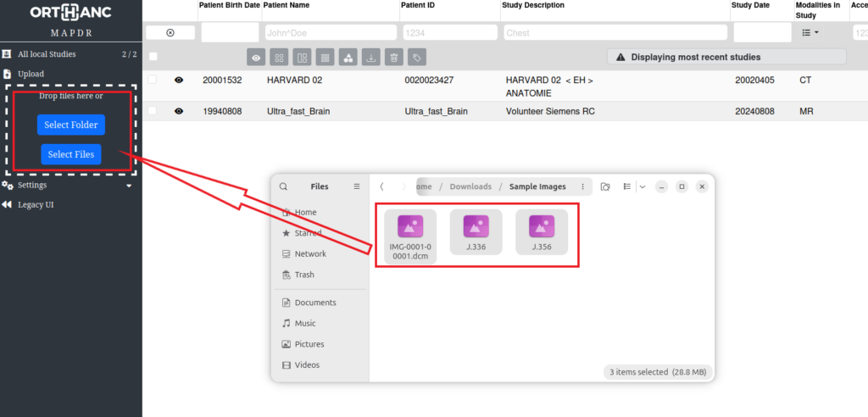This screenshot has width=868, height=417.
Task: Click the download icon in studies toolbar
Action: pyautogui.click(x=370, y=58)
